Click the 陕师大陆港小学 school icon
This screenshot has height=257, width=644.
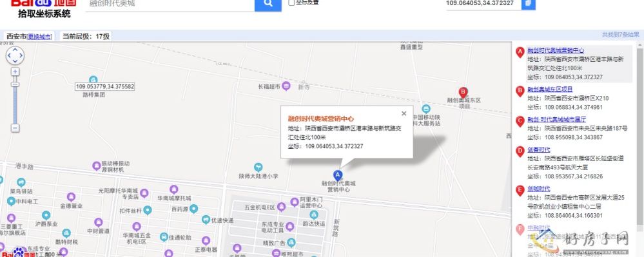point(258,167)
